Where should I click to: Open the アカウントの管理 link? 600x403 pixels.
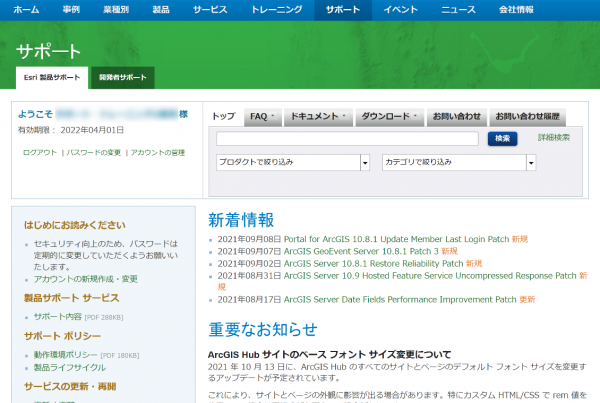(158, 153)
